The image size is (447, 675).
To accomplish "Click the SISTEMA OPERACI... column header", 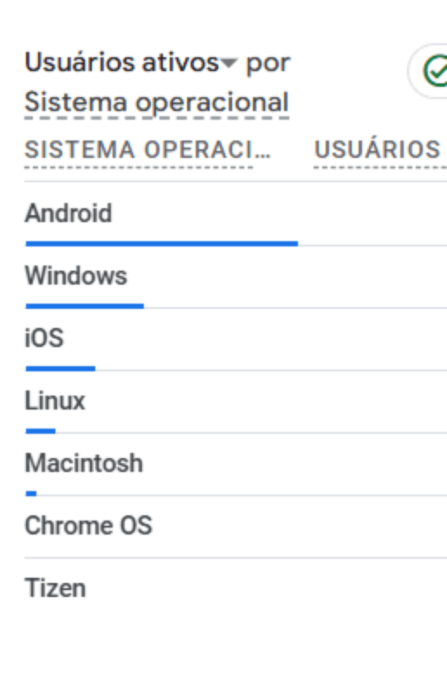I will (147, 150).
